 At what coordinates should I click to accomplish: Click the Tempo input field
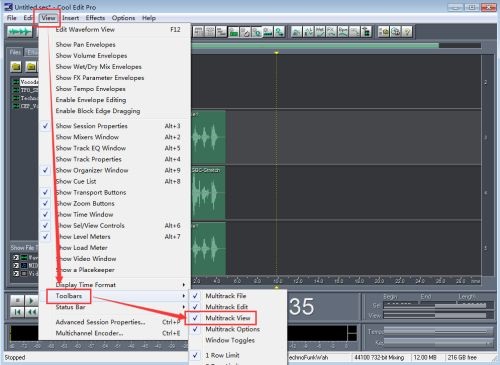[438, 331]
